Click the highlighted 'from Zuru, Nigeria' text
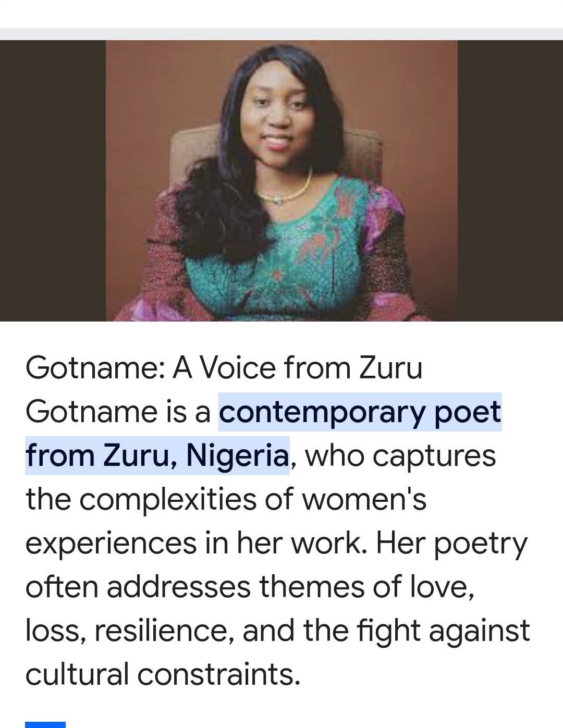Image resolution: width=563 pixels, height=728 pixels. 156,455
